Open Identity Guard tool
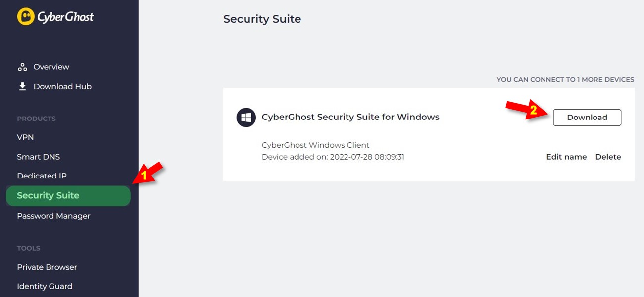 [x=45, y=286]
